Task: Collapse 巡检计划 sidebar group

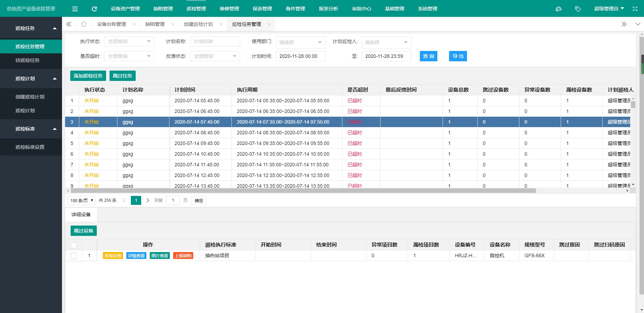Action: coord(31,79)
